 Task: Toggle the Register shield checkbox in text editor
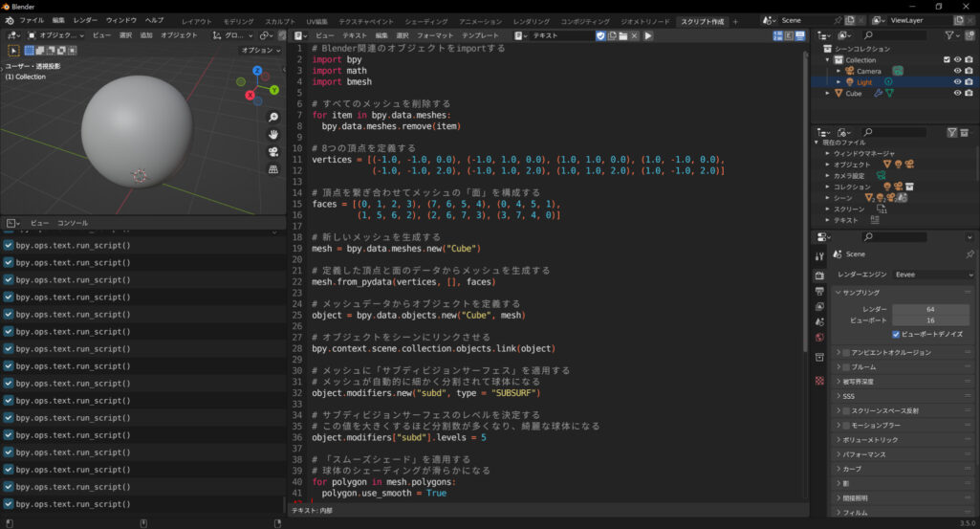tap(600, 35)
